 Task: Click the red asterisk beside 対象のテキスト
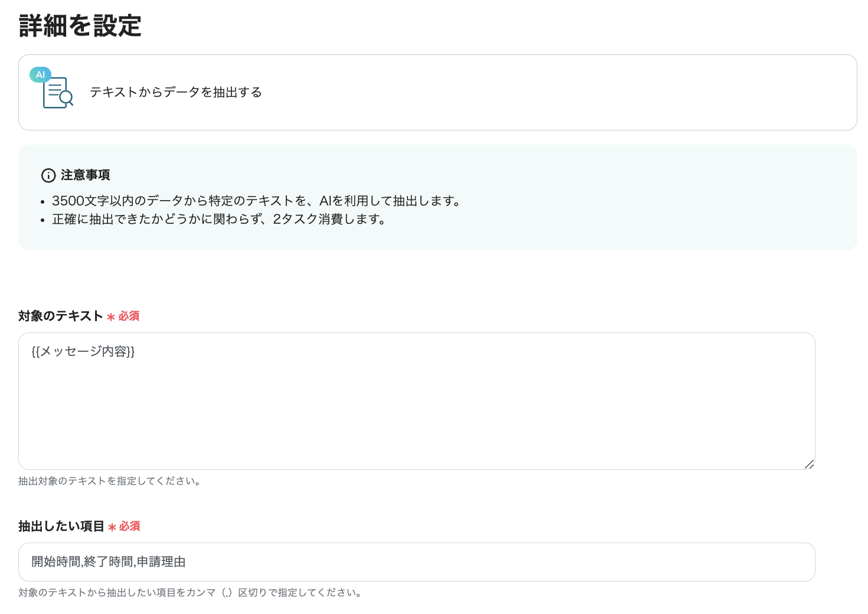[x=110, y=316]
